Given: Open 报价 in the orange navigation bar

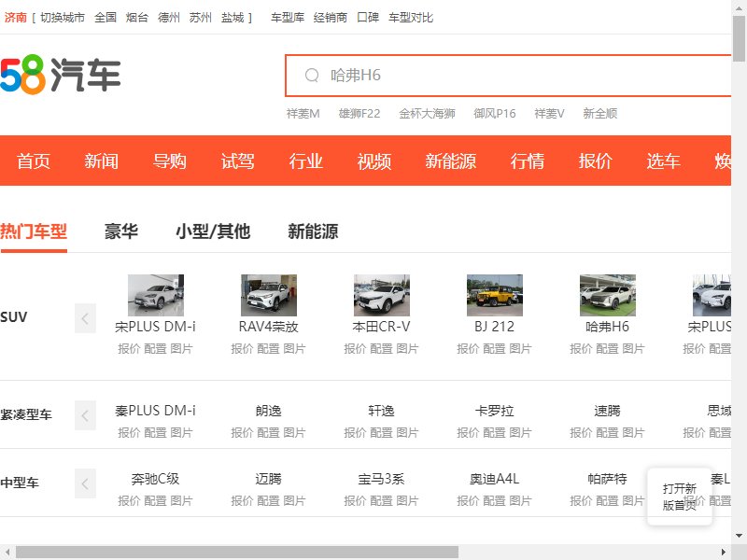Looking at the screenshot, I should [x=596, y=161].
